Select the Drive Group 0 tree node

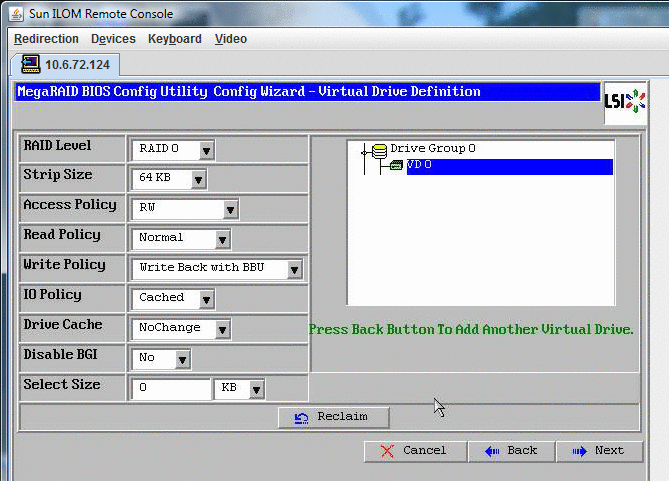pos(433,148)
